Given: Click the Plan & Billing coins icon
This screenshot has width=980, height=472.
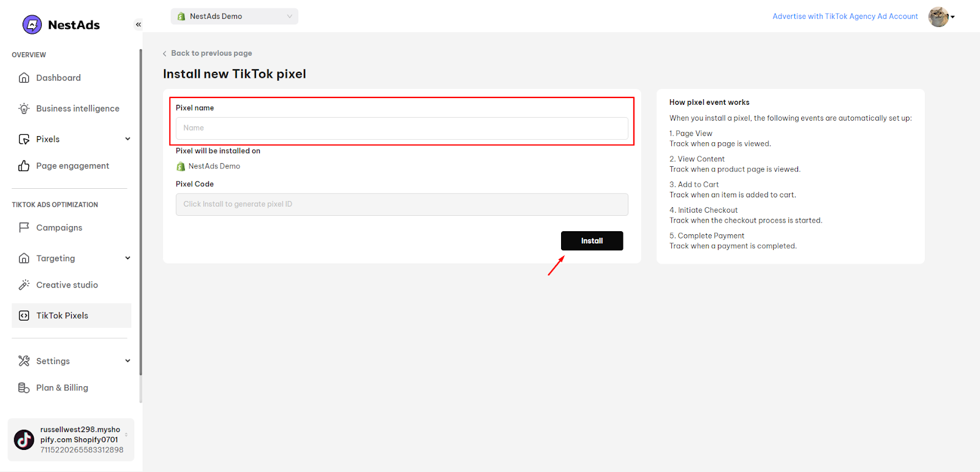Looking at the screenshot, I should coord(24,388).
